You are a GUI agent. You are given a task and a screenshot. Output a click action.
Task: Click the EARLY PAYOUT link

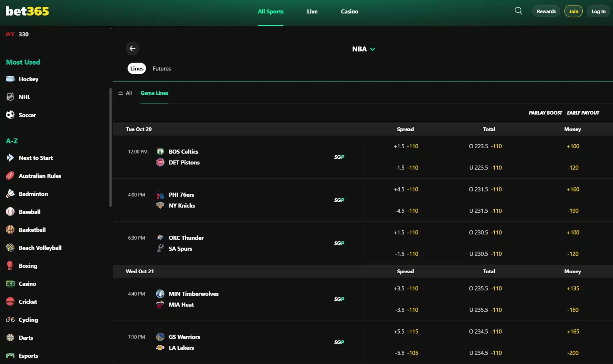(583, 113)
